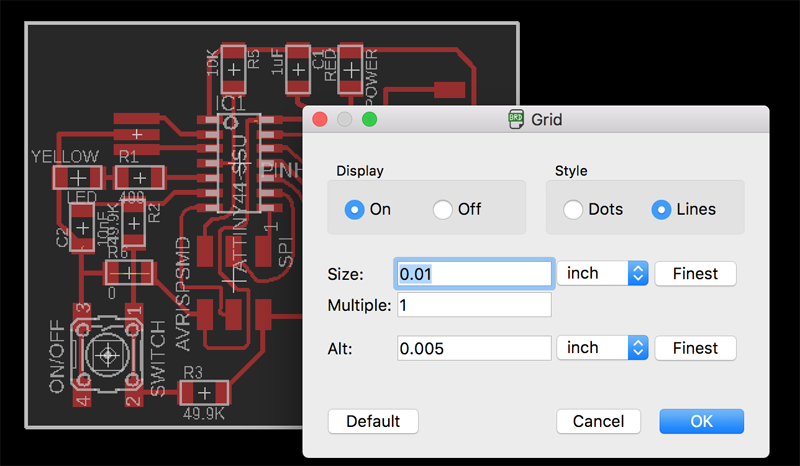Click the green zoom window button
This screenshot has height=466, width=800.
[x=369, y=119]
